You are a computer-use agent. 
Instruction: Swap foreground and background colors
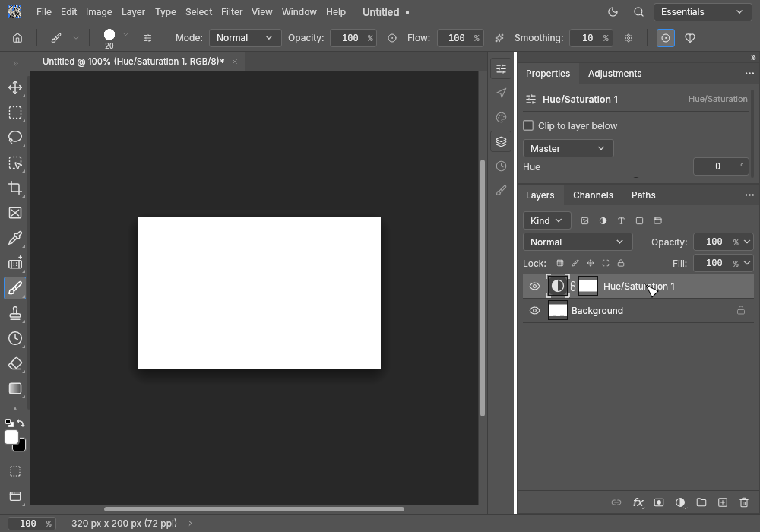21,423
